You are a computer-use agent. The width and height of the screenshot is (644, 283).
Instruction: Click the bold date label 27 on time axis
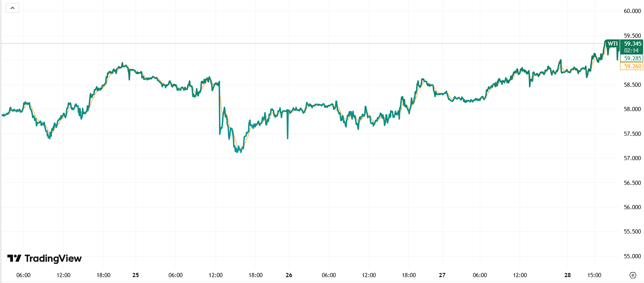442,275
